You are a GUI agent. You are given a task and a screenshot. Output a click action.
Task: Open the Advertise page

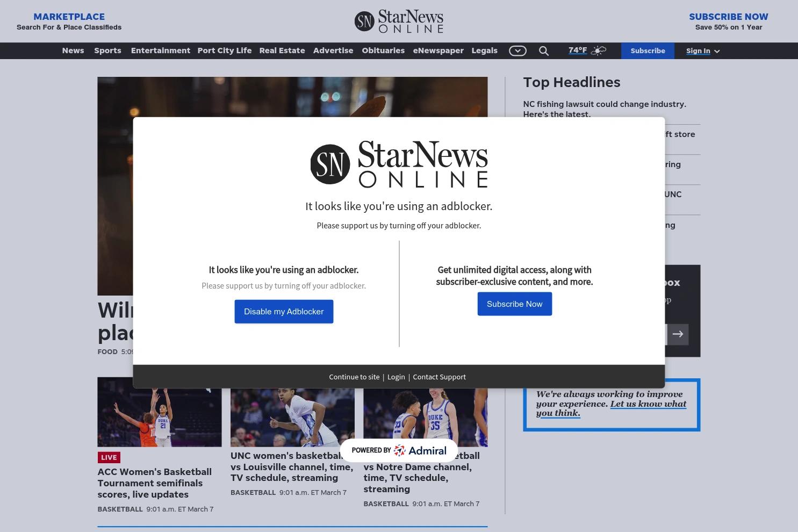(x=333, y=51)
